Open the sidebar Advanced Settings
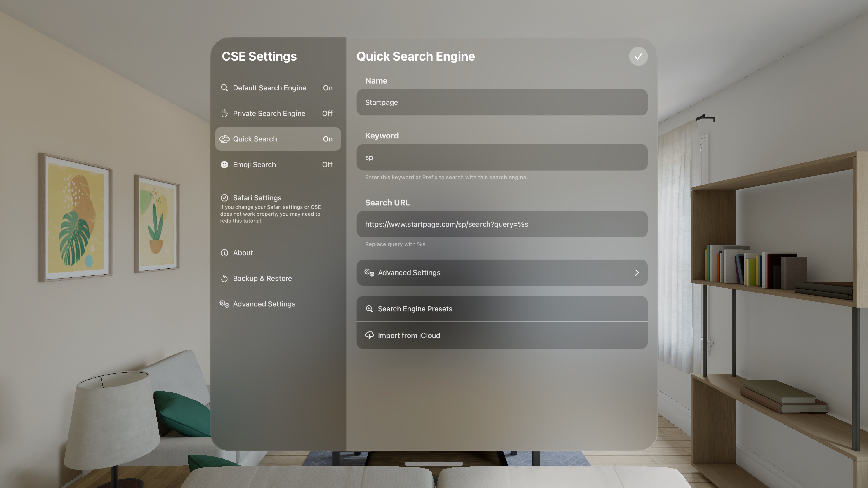Screen dimensions: 868x488 [278, 304]
